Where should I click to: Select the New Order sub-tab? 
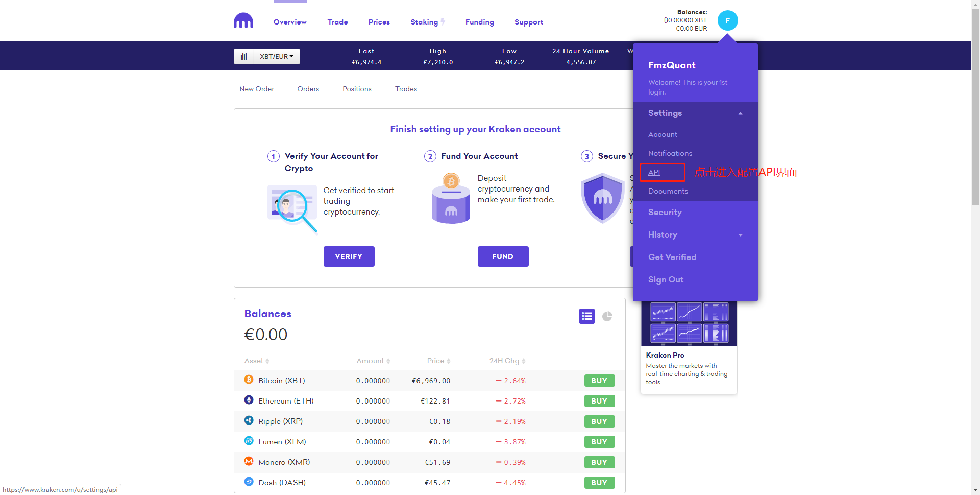257,89
